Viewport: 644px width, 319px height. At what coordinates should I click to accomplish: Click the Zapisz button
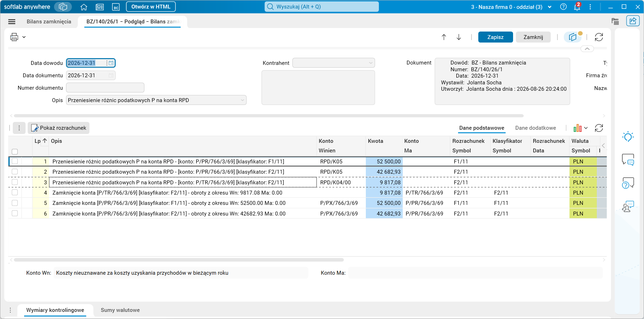click(x=495, y=37)
